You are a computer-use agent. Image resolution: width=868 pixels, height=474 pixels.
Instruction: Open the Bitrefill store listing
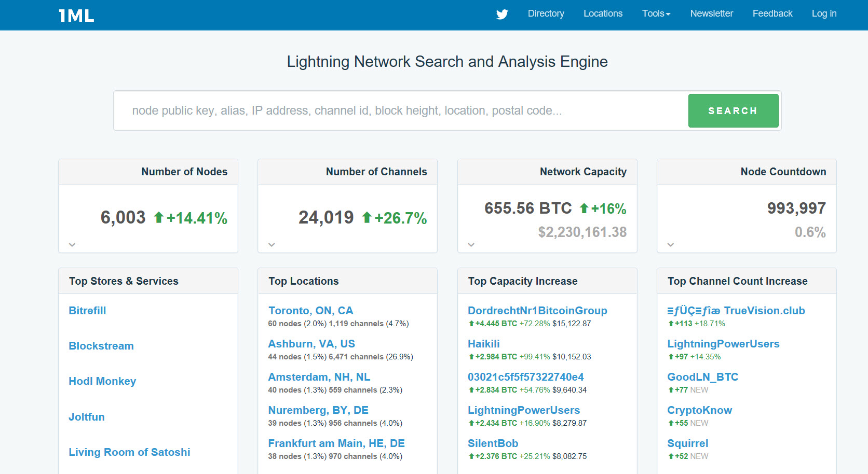[87, 311]
